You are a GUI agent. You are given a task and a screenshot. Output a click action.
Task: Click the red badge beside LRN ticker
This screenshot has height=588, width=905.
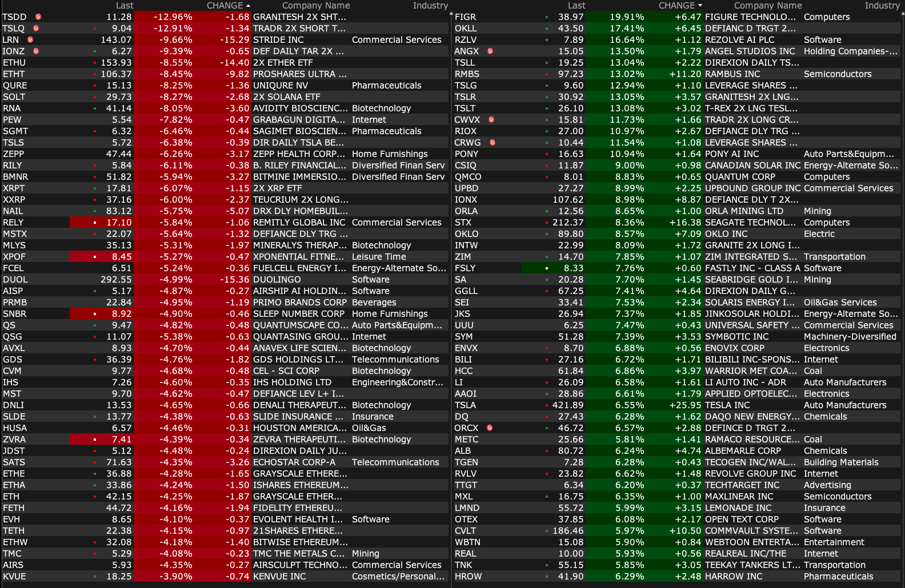pos(30,40)
